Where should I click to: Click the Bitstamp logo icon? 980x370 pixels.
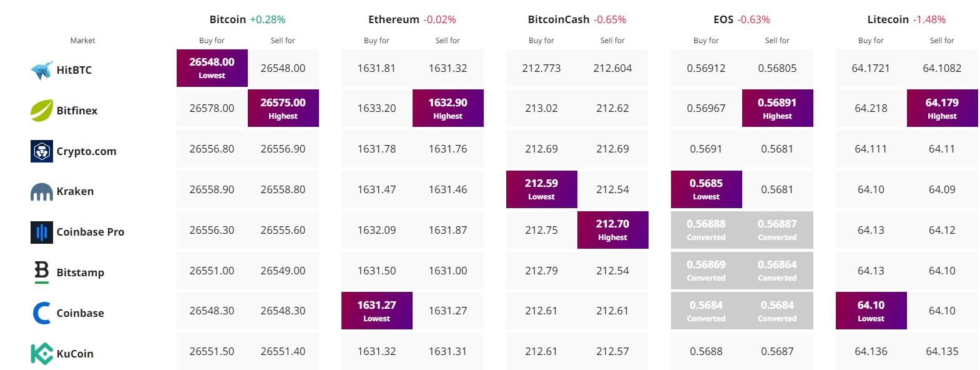pyautogui.click(x=42, y=272)
